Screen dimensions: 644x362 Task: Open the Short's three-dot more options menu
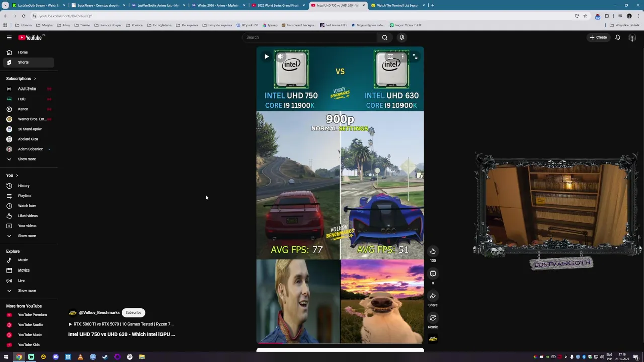pos(403,57)
